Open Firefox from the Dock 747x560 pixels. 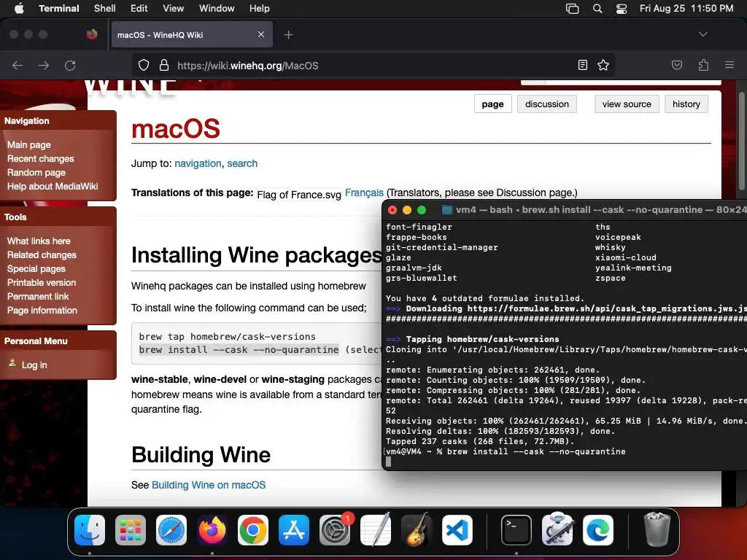(212, 530)
